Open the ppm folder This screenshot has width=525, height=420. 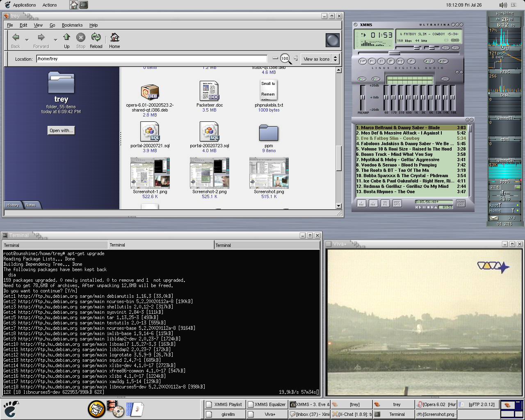269,133
